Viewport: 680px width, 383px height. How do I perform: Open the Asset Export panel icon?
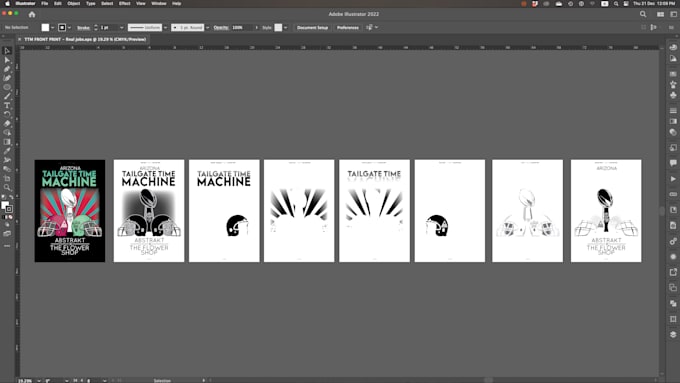point(673,272)
